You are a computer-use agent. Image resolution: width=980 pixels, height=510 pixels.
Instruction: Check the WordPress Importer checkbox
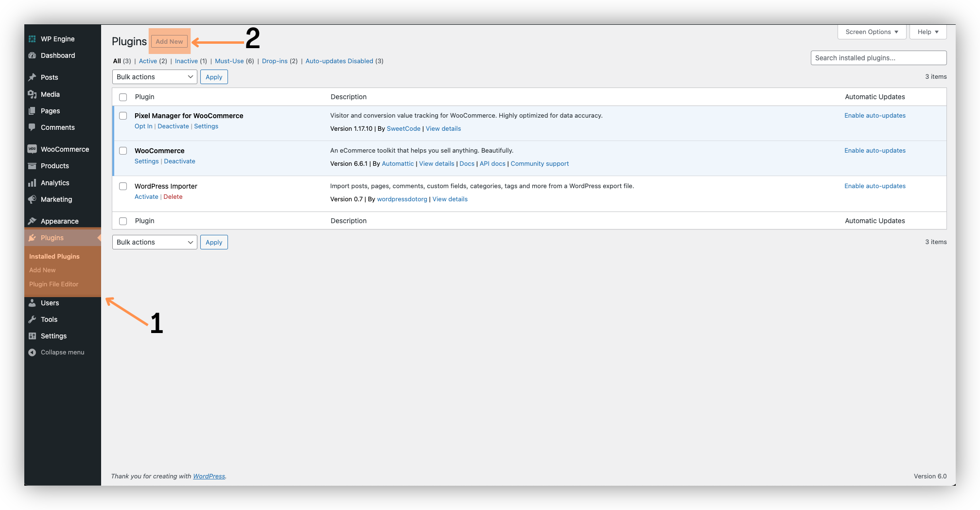pyautogui.click(x=123, y=186)
